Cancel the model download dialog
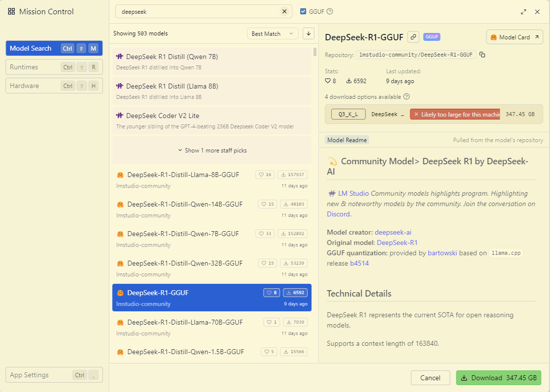Viewport: 550px width, 392px height. [430, 378]
